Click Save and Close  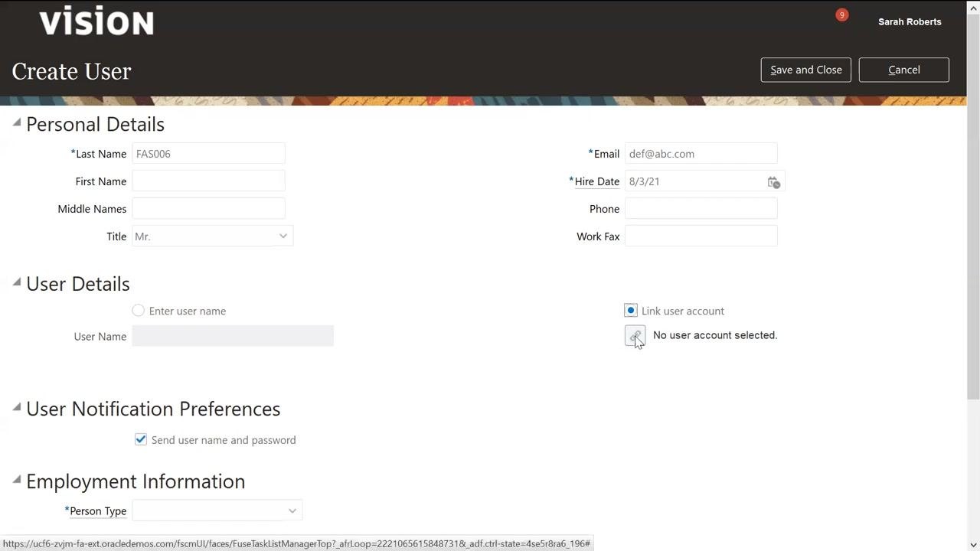[x=806, y=70]
